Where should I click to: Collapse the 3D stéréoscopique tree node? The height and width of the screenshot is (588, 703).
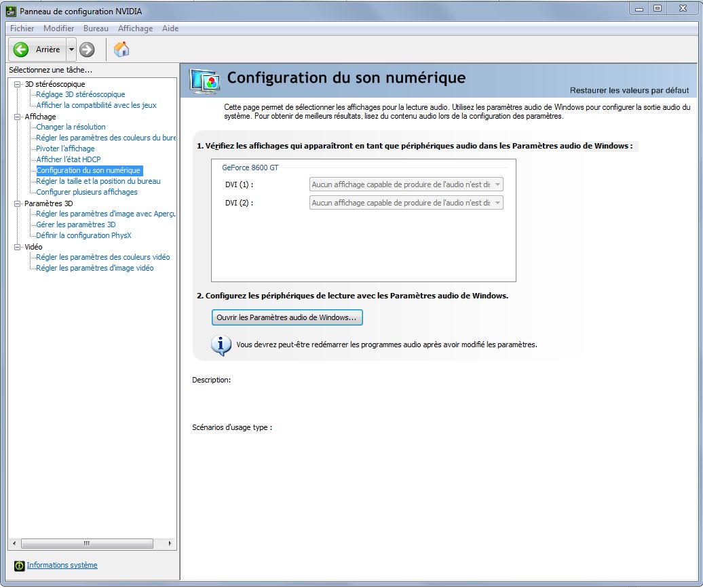tap(18, 84)
